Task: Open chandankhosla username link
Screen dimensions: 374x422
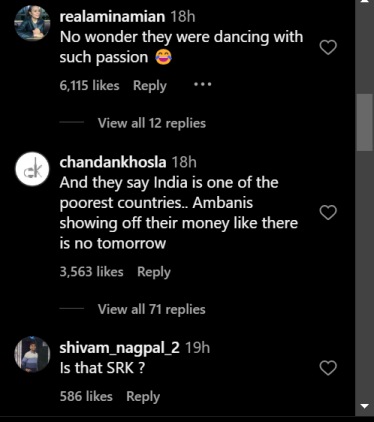Action: pyautogui.click(x=113, y=162)
